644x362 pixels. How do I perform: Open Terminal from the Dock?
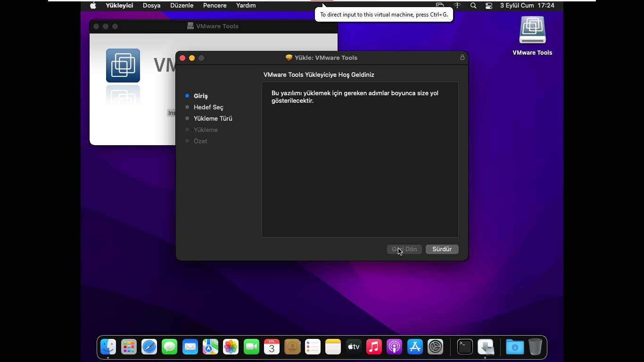point(465,347)
